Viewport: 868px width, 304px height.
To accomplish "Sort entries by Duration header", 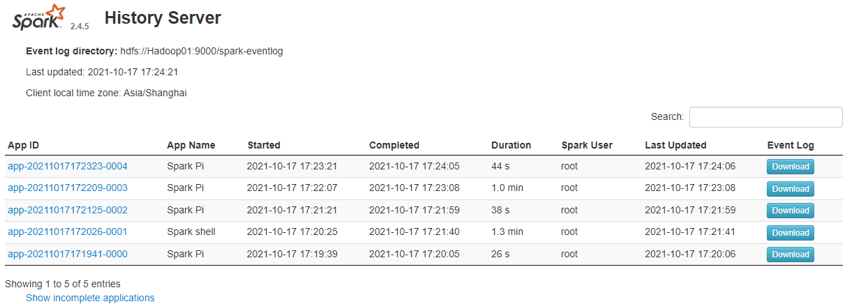I will (511, 145).
